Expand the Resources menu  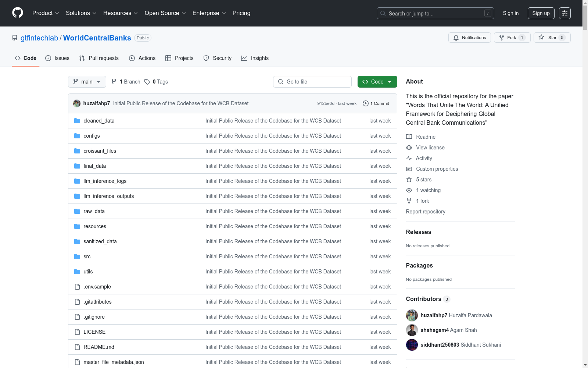pos(120,13)
